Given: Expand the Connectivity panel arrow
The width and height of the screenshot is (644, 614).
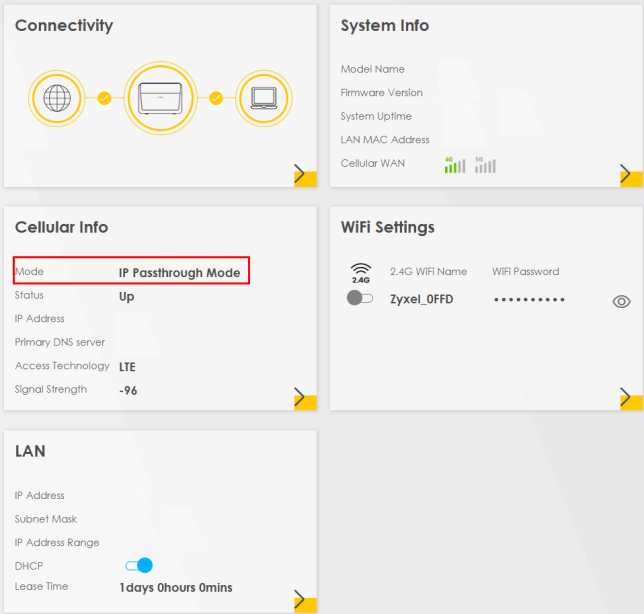Looking at the screenshot, I should click(303, 175).
